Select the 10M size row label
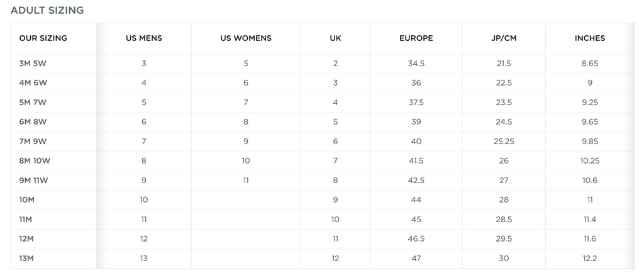 pos(26,200)
